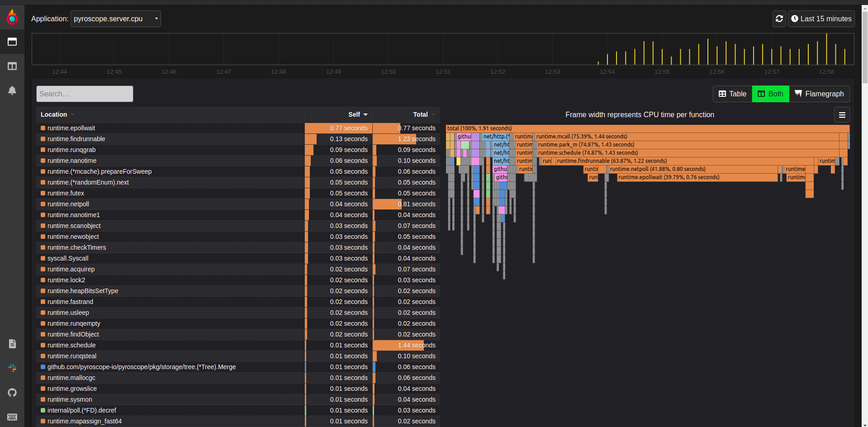The height and width of the screenshot is (427, 868).
Task: Sort table by the Total column
Action: [x=420, y=114]
